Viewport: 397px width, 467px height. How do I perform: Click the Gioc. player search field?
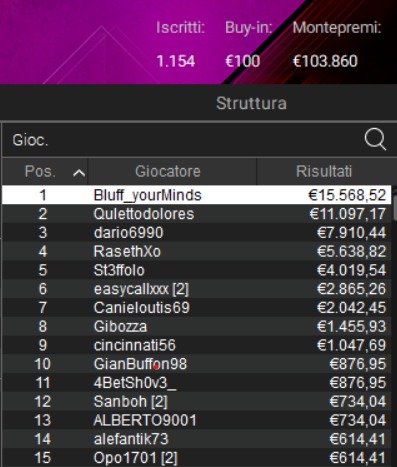(182, 140)
